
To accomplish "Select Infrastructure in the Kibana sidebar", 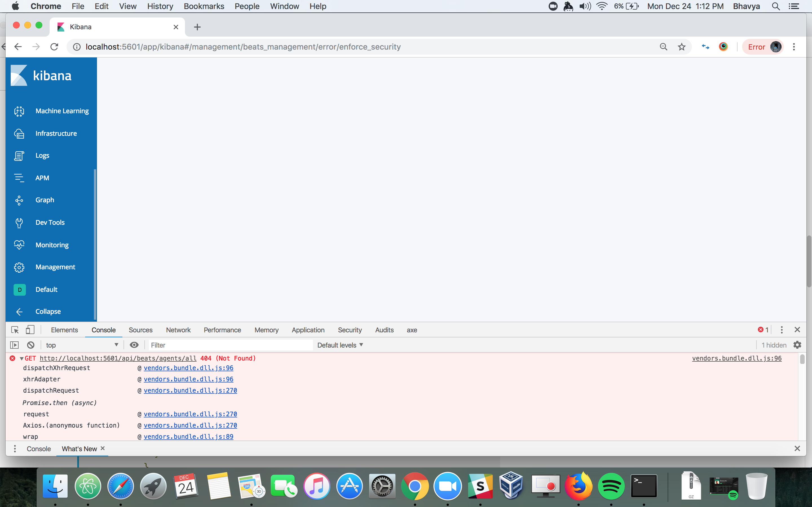I will 56,133.
